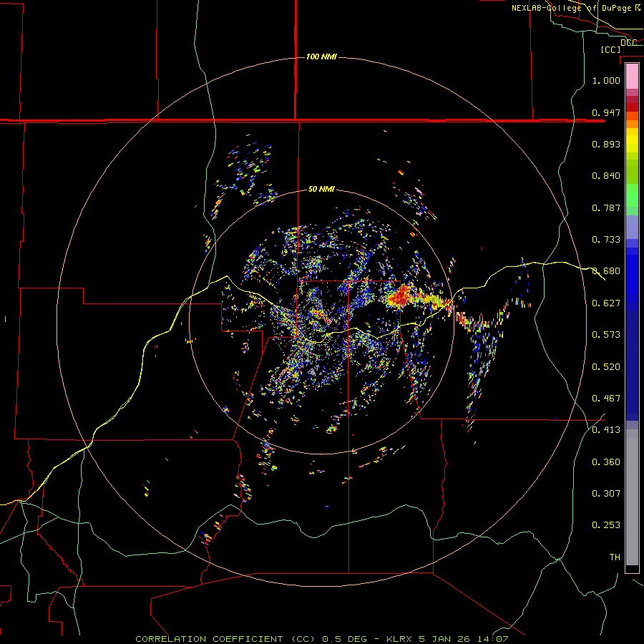Click the [CC] legend header label
The width and height of the screenshot is (644, 644).
[611, 49]
